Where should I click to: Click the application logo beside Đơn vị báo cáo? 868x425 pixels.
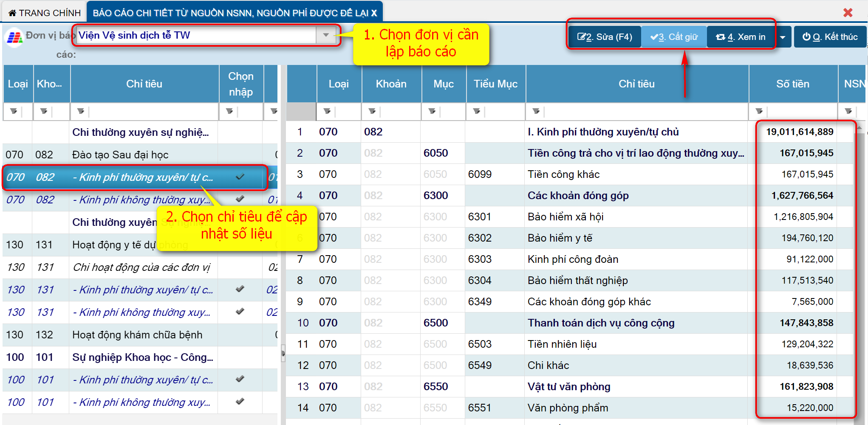(14, 37)
